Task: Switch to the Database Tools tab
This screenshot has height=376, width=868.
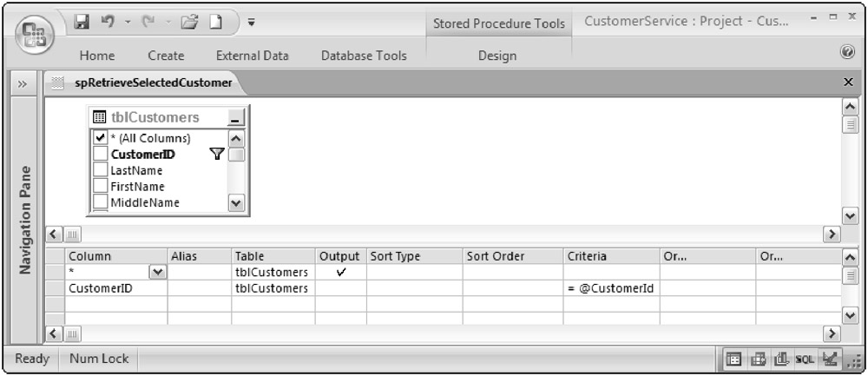Action: 363,56
